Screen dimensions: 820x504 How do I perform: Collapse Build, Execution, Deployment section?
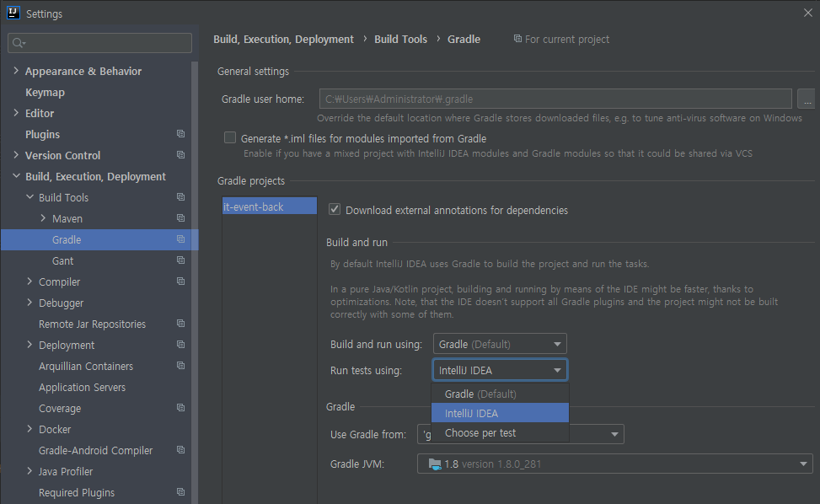(16, 176)
